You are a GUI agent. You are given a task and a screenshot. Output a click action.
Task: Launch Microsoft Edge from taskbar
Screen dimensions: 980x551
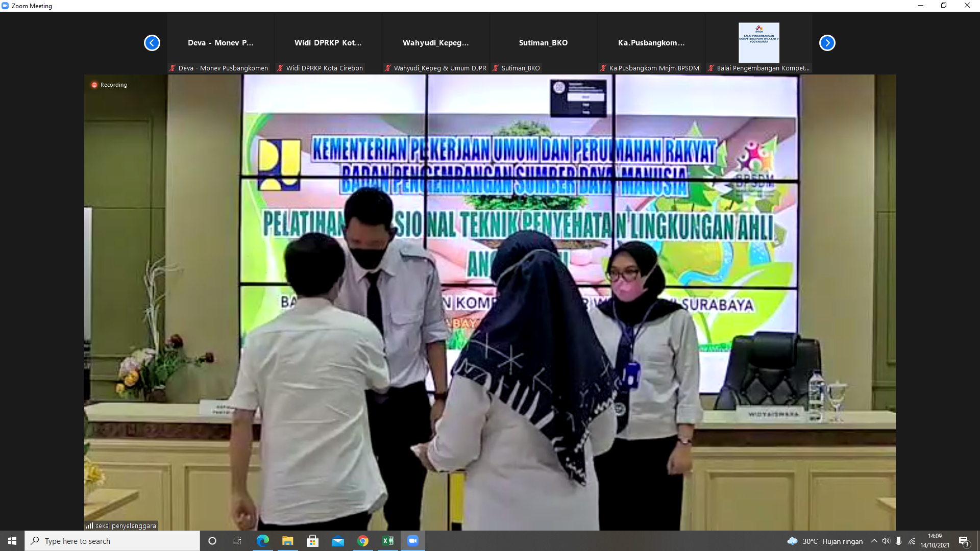263,541
